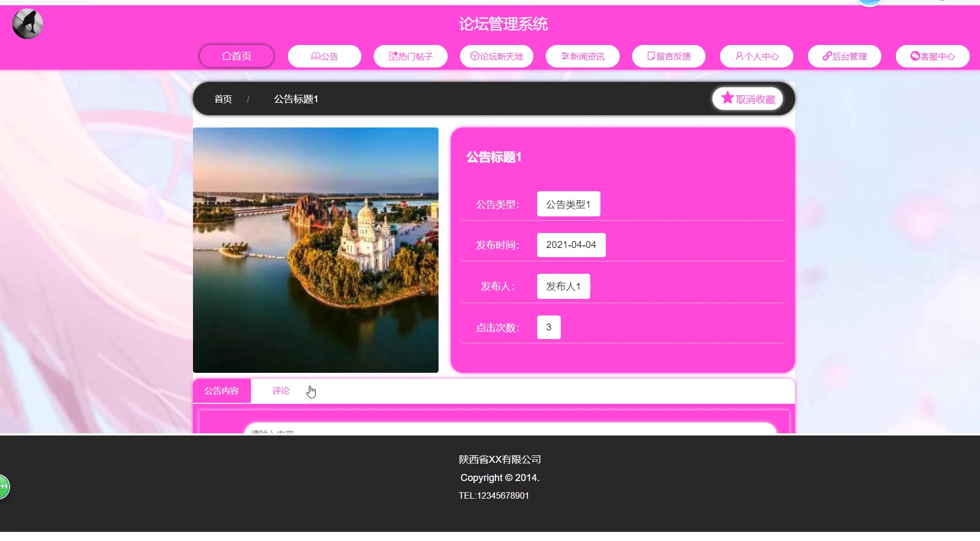Switch to the 公告内容 tab
This screenshot has height=541, width=980.
tap(221, 391)
